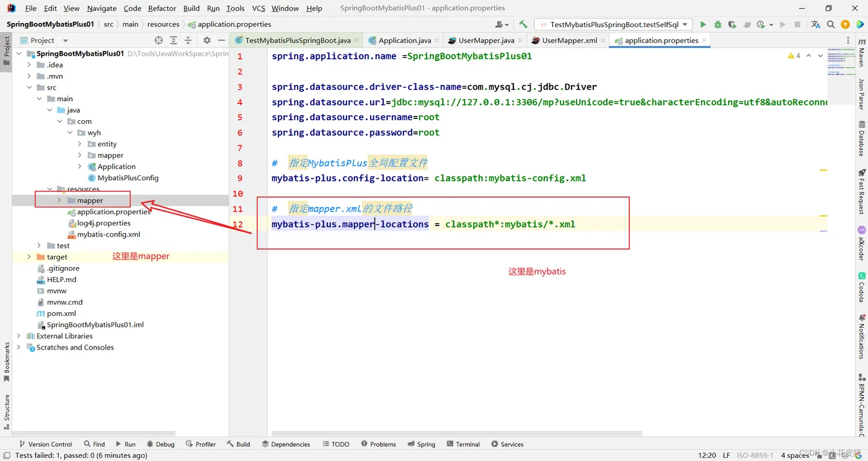
Task: Collapse the src folder
Action: [x=29, y=87]
